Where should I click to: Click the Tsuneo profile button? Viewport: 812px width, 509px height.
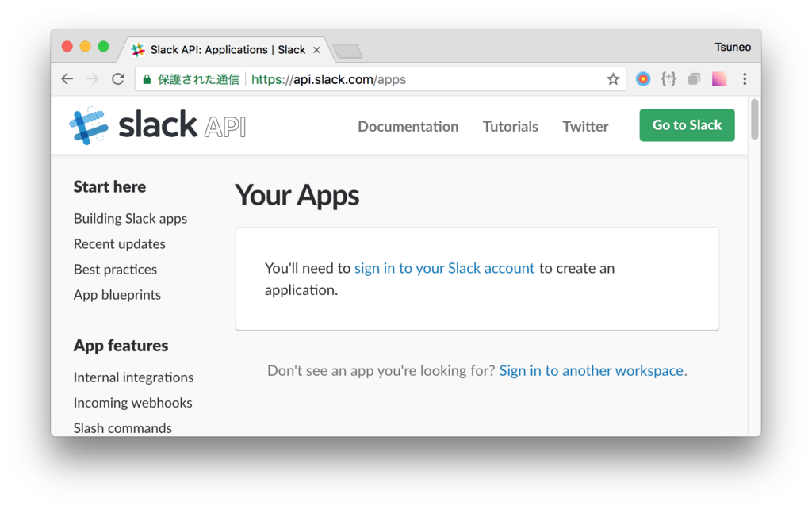(x=733, y=47)
